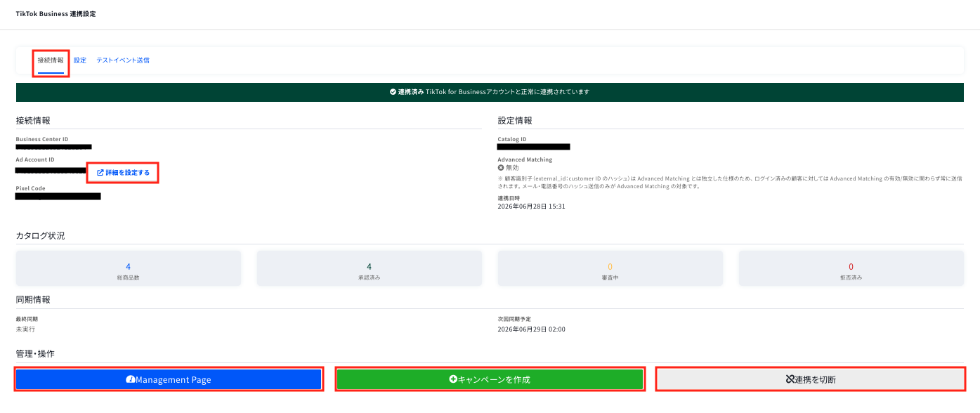The width and height of the screenshot is (980, 413).
Task: Click the 未実行 last sync status
Action: [x=25, y=329]
